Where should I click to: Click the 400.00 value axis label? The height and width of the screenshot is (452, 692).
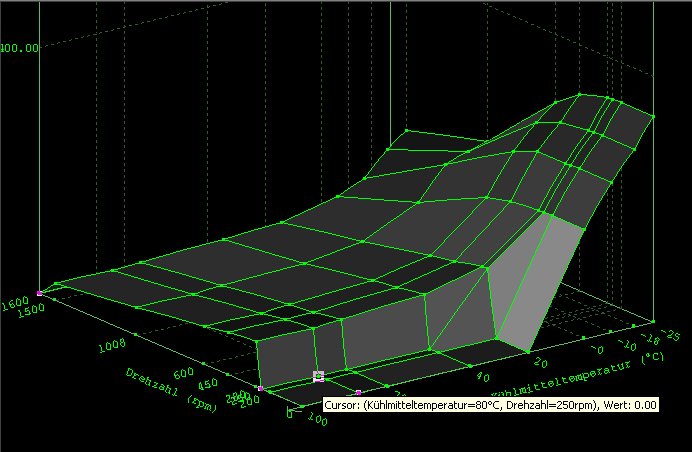[x=21, y=47]
